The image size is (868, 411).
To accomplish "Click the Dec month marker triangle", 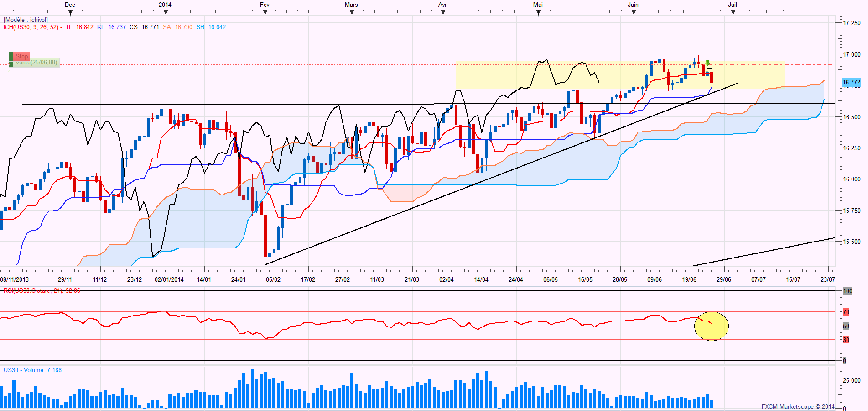I will (70, 13).
